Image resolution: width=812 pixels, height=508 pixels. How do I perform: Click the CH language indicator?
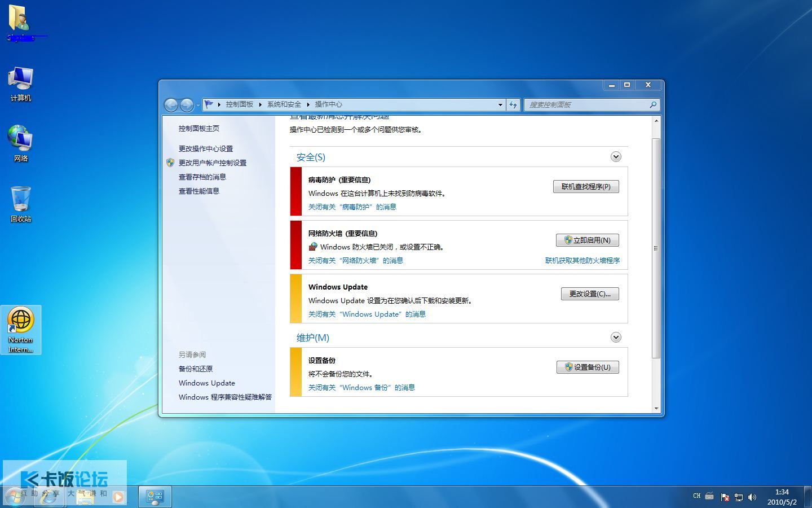pos(697,496)
